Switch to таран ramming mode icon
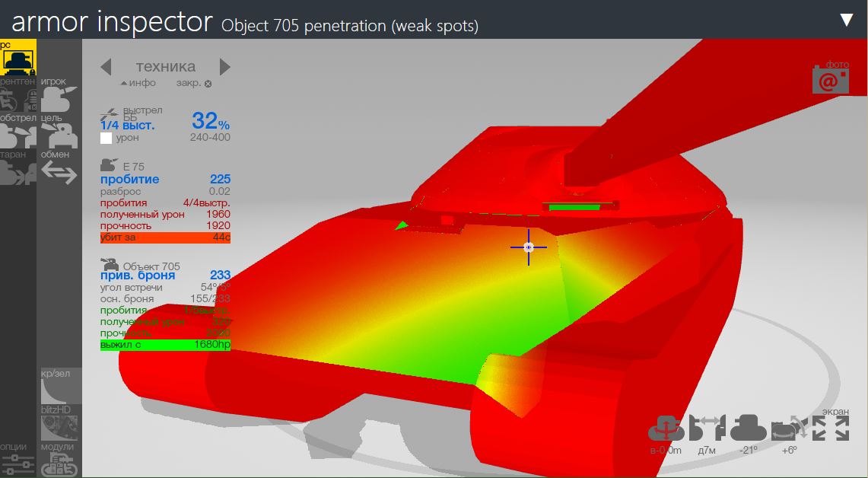This screenshot has height=478, width=868. [18, 167]
